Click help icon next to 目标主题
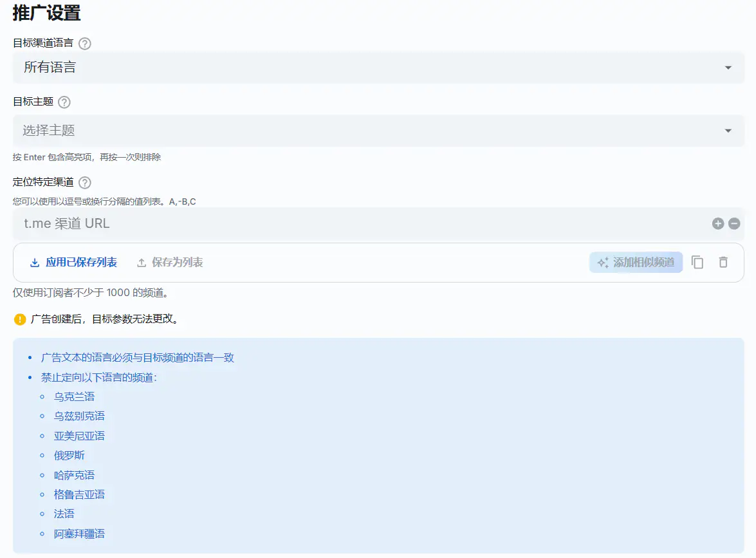 [64, 102]
